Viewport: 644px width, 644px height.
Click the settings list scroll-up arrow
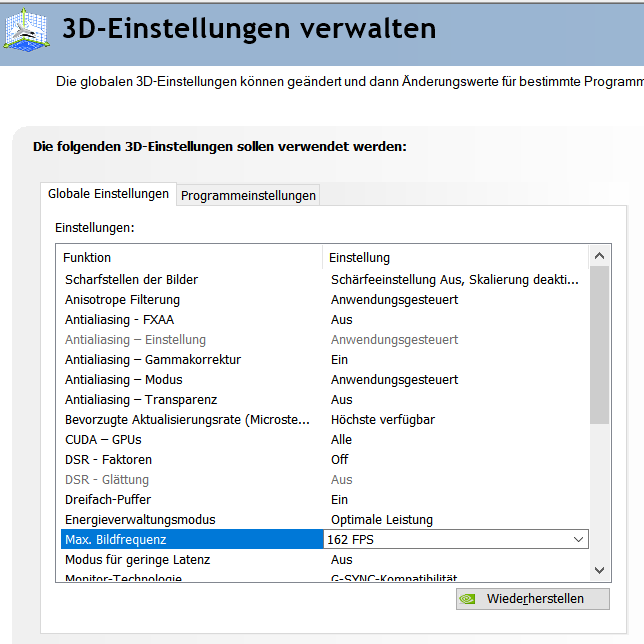[x=599, y=256]
